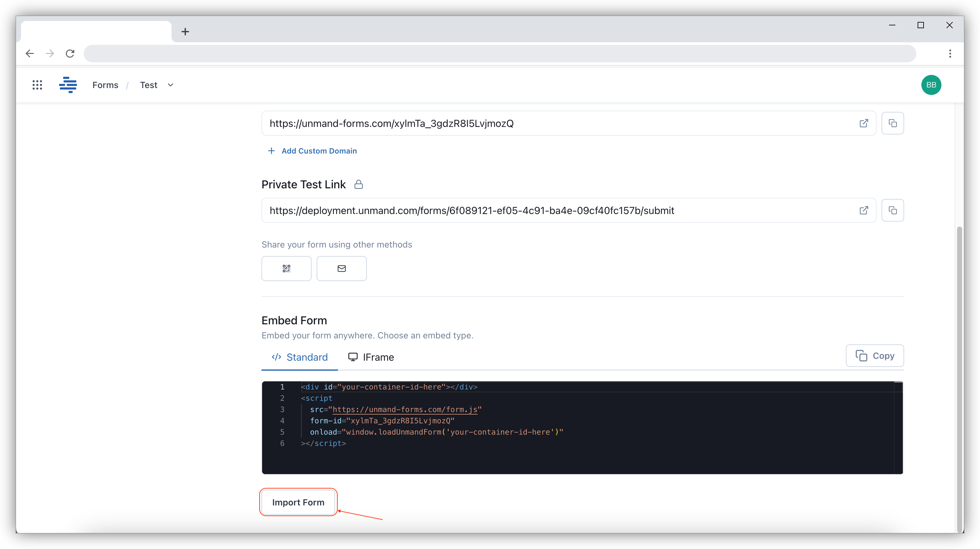Switch to the Standard embed tab
The height and width of the screenshot is (549, 980).
click(299, 357)
